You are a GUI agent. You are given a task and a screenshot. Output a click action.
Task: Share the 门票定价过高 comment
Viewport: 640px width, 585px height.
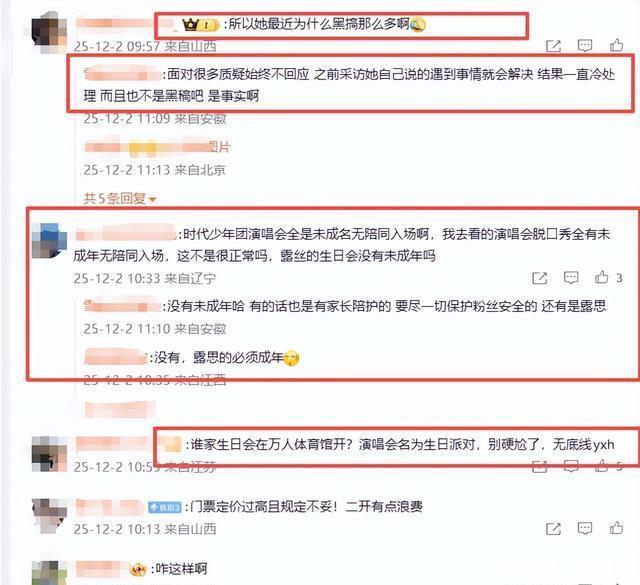pyautogui.click(x=553, y=529)
